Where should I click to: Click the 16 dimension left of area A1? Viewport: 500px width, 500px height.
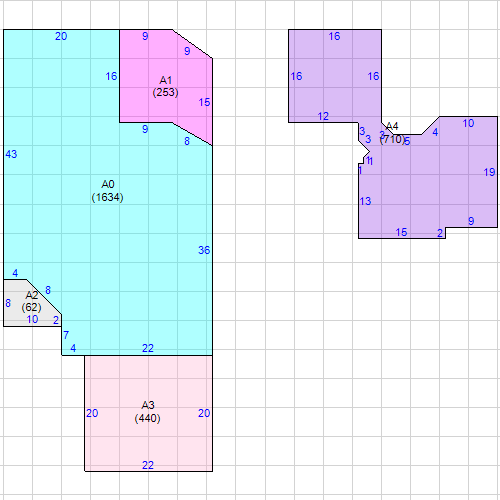pyautogui.click(x=111, y=76)
